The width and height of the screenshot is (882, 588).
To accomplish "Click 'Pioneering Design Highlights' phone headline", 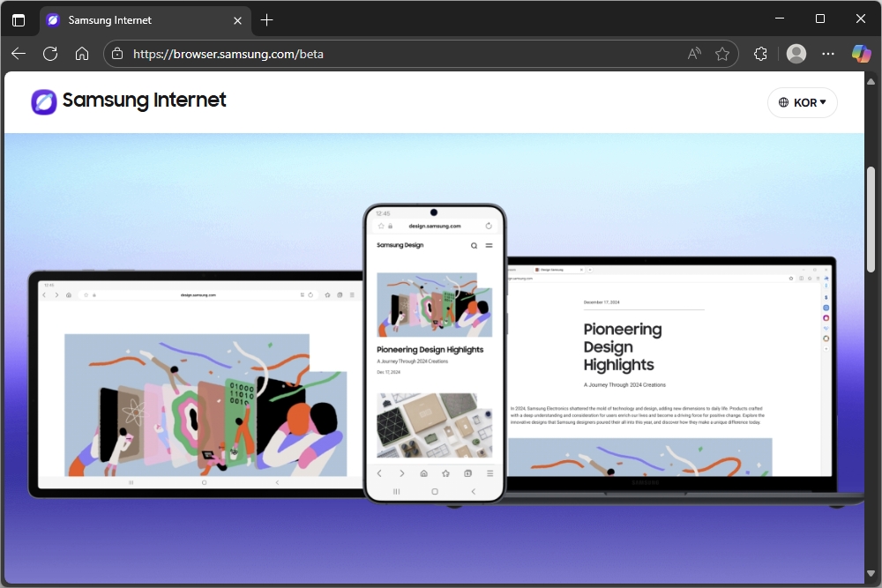I will pyautogui.click(x=430, y=350).
